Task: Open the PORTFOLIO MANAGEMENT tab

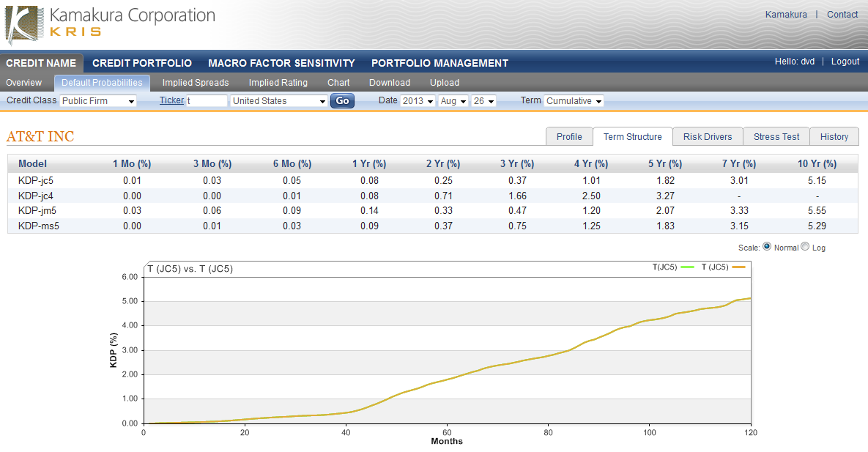Action: [439, 63]
